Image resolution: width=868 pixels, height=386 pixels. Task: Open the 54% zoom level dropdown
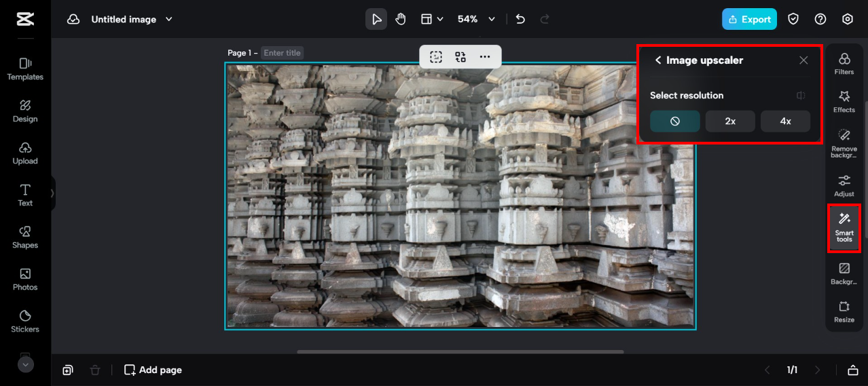tap(492, 19)
